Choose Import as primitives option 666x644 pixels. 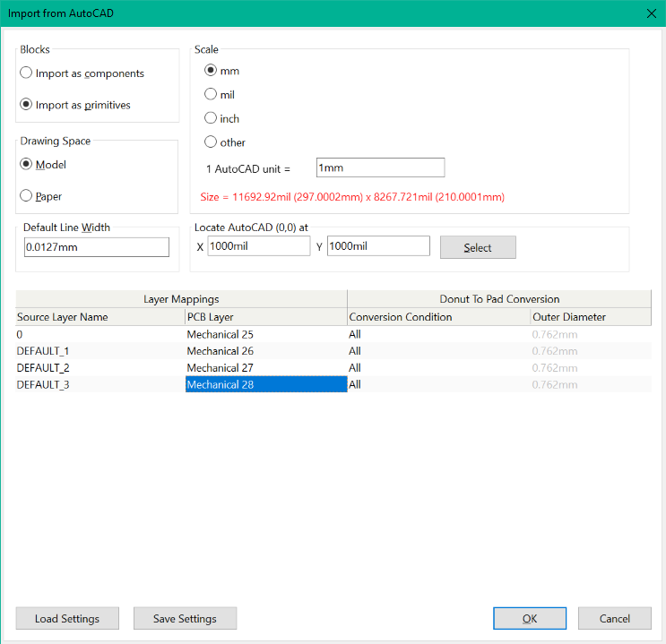click(27, 105)
